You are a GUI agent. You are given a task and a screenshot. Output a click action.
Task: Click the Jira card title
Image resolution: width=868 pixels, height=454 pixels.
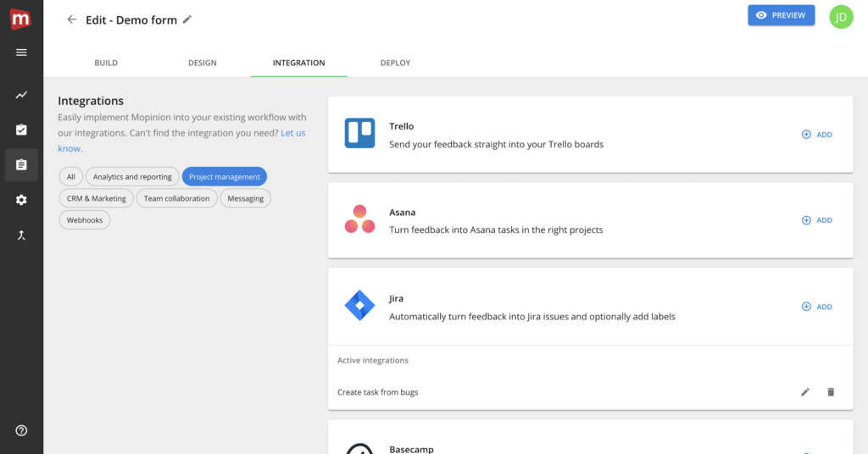[x=397, y=299]
